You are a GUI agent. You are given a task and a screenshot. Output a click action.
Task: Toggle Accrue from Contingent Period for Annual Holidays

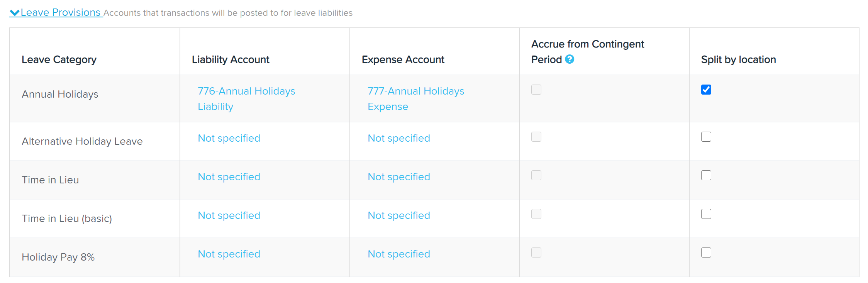536,90
